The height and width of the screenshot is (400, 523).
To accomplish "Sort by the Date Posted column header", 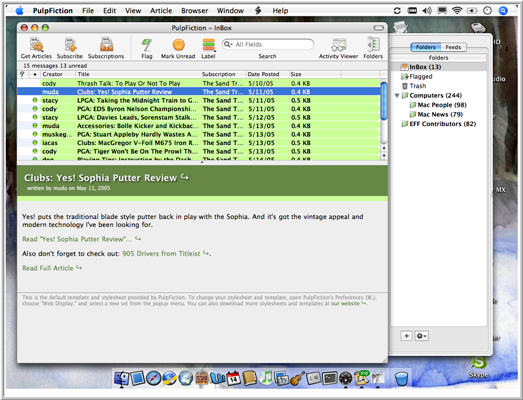I will pyautogui.click(x=267, y=74).
